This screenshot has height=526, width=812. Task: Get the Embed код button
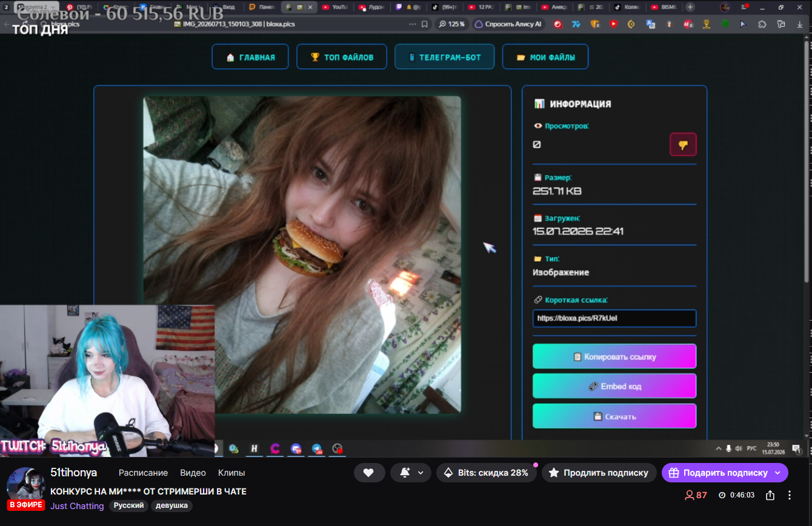[x=614, y=386]
